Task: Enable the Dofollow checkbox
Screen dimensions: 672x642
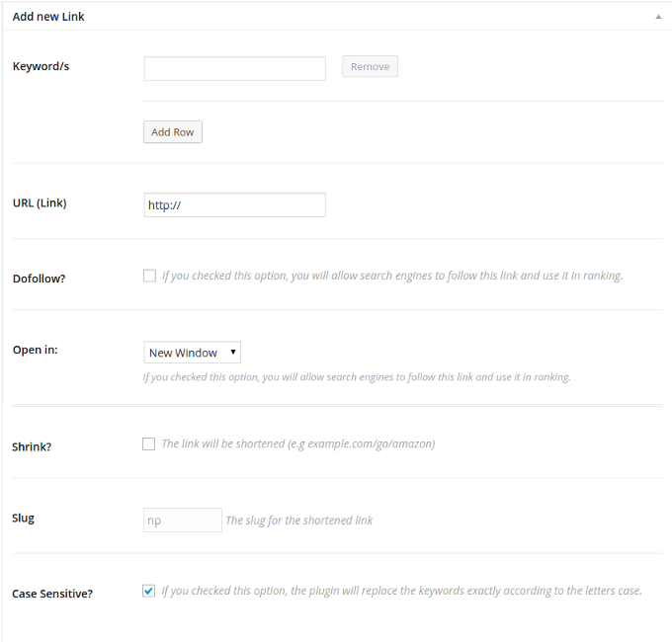Action: tap(149, 276)
